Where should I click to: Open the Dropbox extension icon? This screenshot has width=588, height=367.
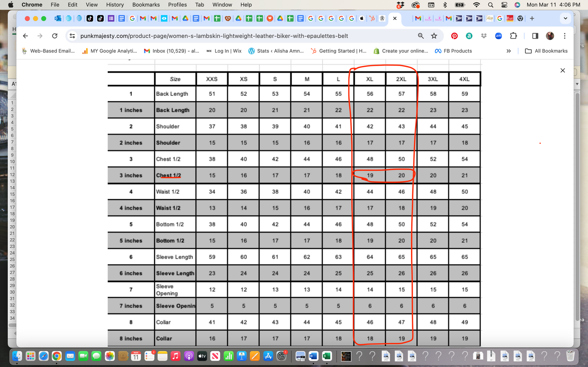pyautogui.click(x=483, y=36)
